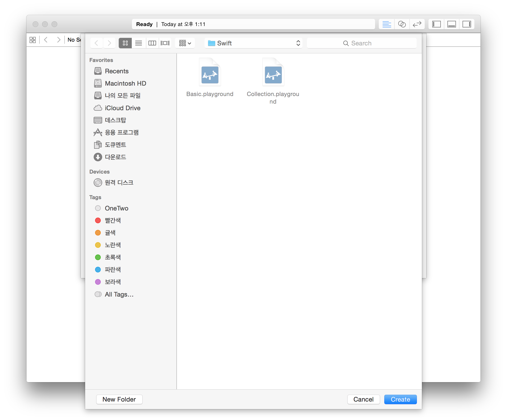Viewport: 507px width, 420px height.
Task: Toggle the debug area panel
Action: click(451, 24)
